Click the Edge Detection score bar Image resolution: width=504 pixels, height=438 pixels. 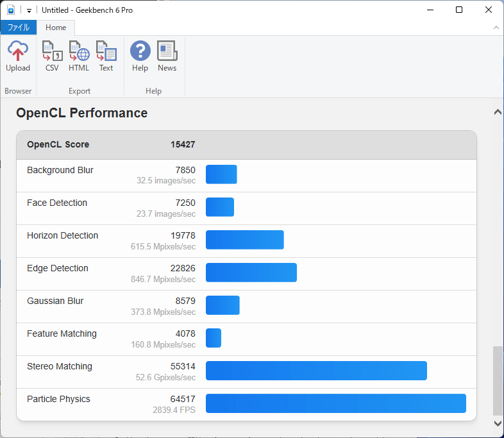(251, 273)
